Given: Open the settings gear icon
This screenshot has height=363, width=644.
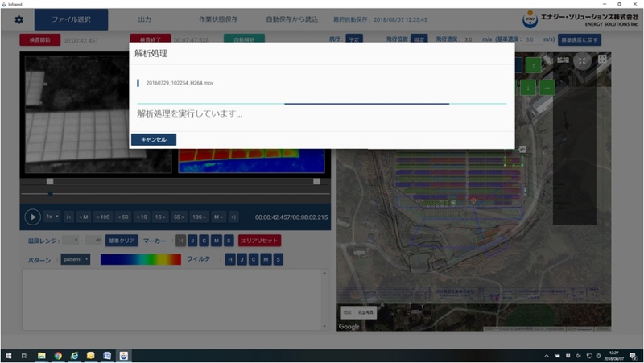Looking at the screenshot, I should (x=19, y=19).
